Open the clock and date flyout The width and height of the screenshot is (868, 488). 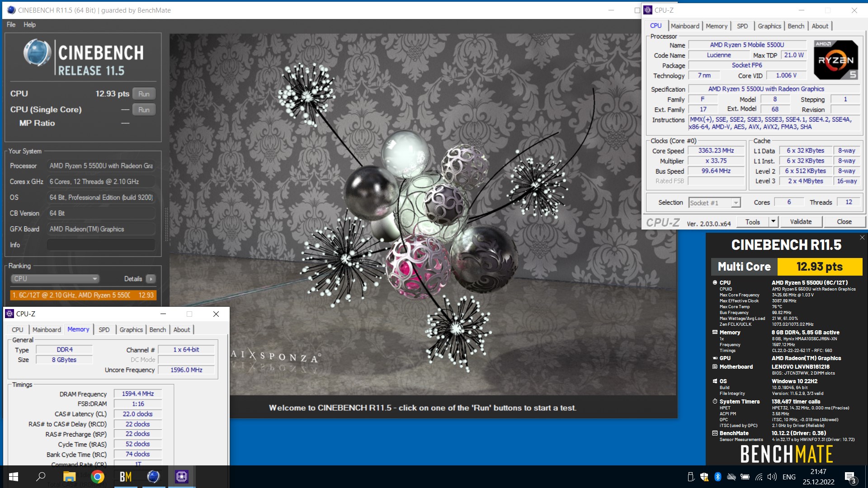point(819,477)
